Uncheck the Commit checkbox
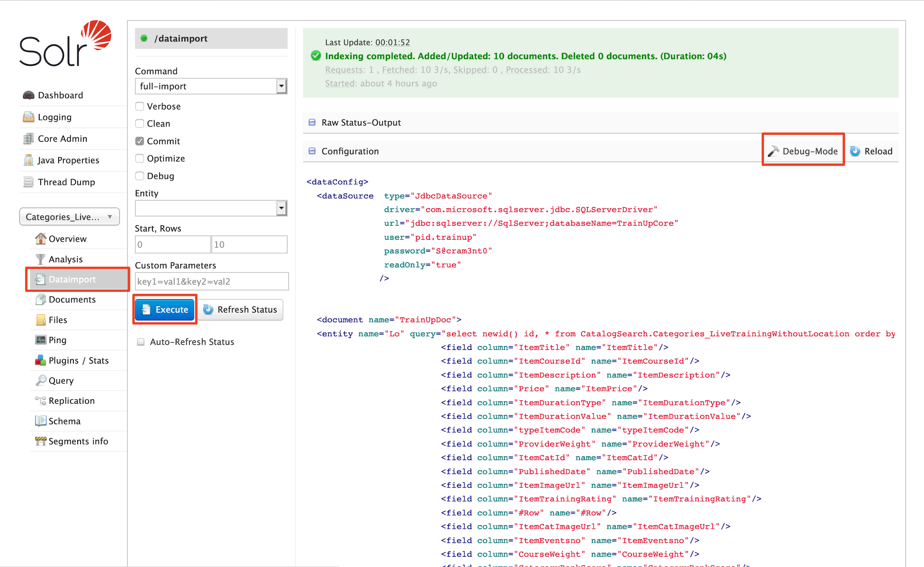Image resolution: width=924 pixels, height=567 pixels. click(x=140, y=141)
